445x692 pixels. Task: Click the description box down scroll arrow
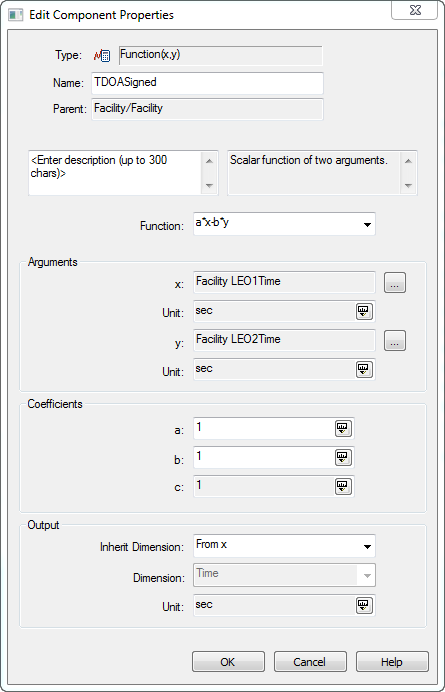tap(210, 186)
